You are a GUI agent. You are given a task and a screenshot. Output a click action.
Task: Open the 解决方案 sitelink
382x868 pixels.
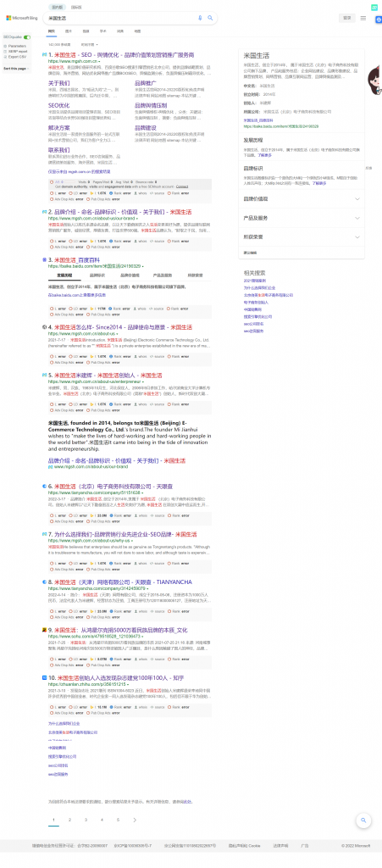point(59,128)
